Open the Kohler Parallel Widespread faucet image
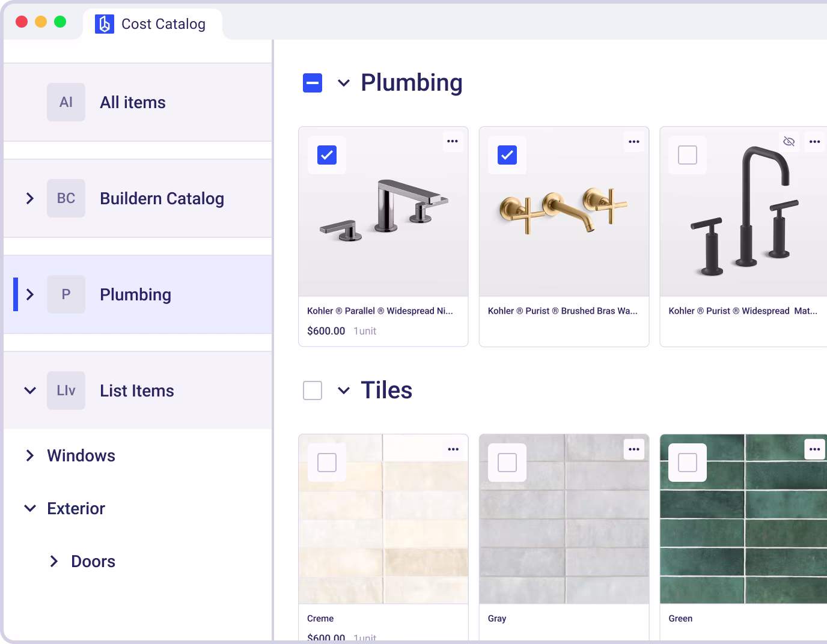Screen dimensions: 827x644 click(x=383, y=211)
